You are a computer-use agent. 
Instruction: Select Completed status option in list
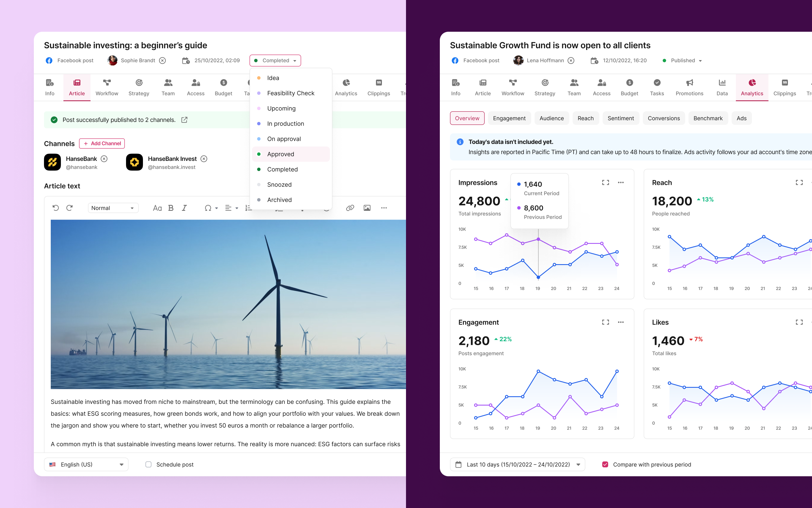(x=291, y=169)
